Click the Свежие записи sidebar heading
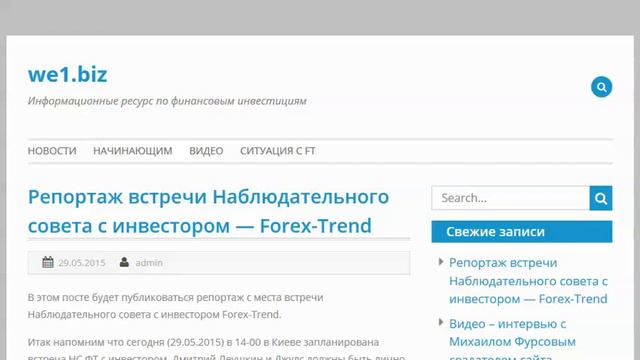Viewport: 640px width, 360px height. pos(522,232)
